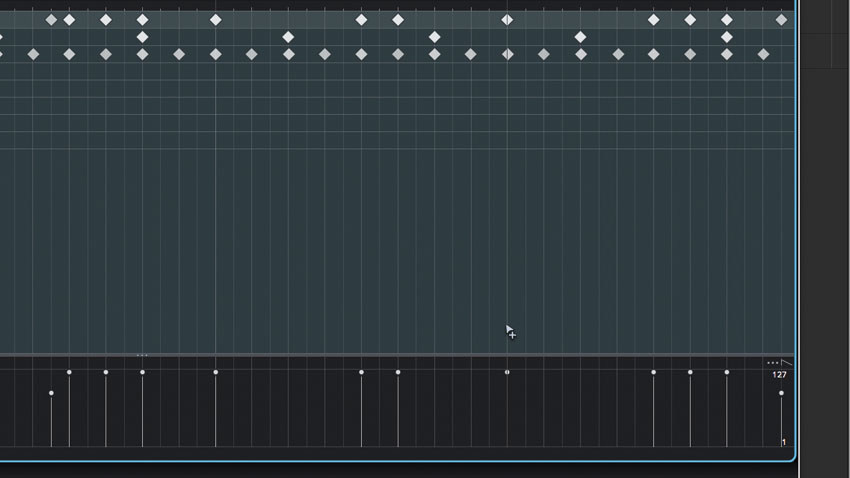Select the last diamond note in the top drum row
850x478 pixels.
781,20
